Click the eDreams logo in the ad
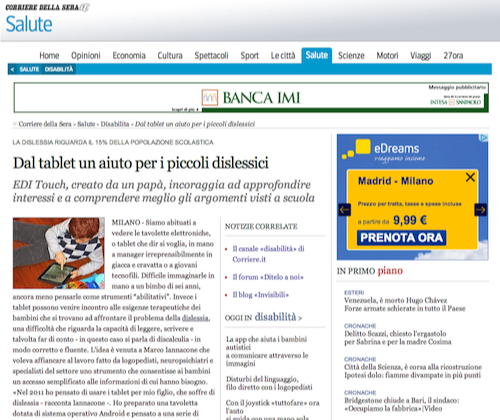Viewport: 500px width, 420px height. [383, 152]
